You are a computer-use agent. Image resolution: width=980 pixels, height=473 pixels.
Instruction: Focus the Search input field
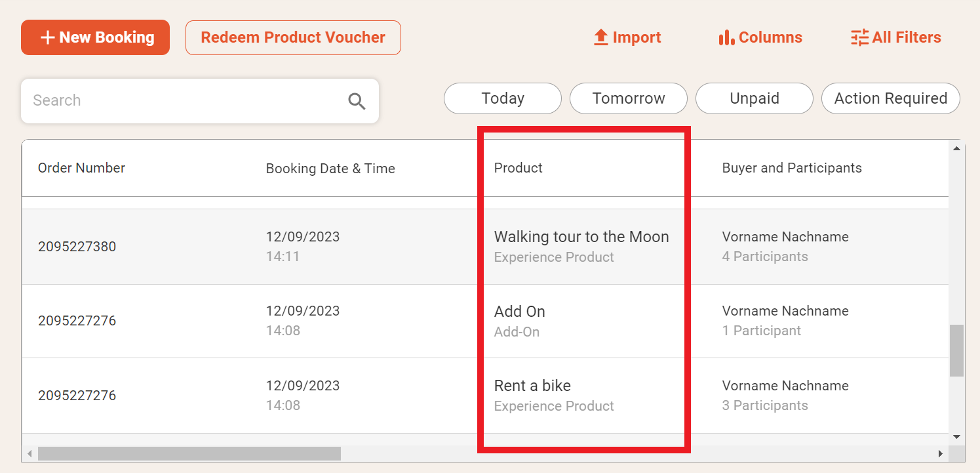click(x=200, y=101)
